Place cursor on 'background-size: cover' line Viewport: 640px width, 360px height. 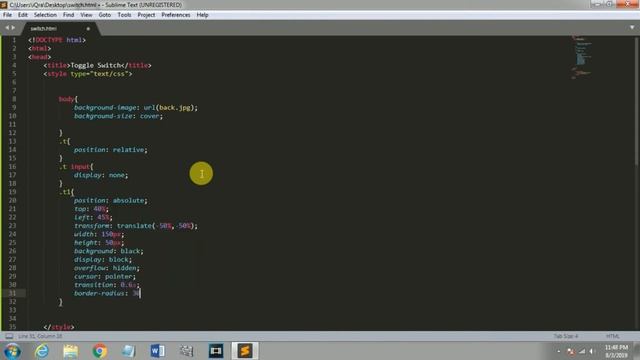click(x=118, y=116)
